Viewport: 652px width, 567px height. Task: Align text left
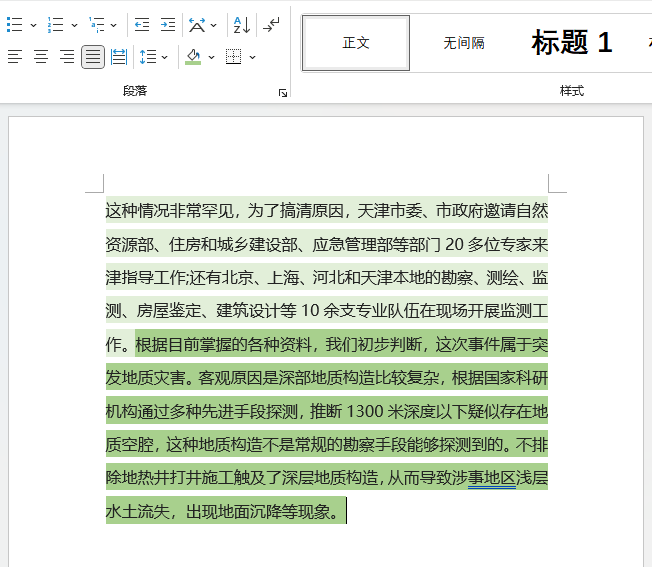point(15,57)
